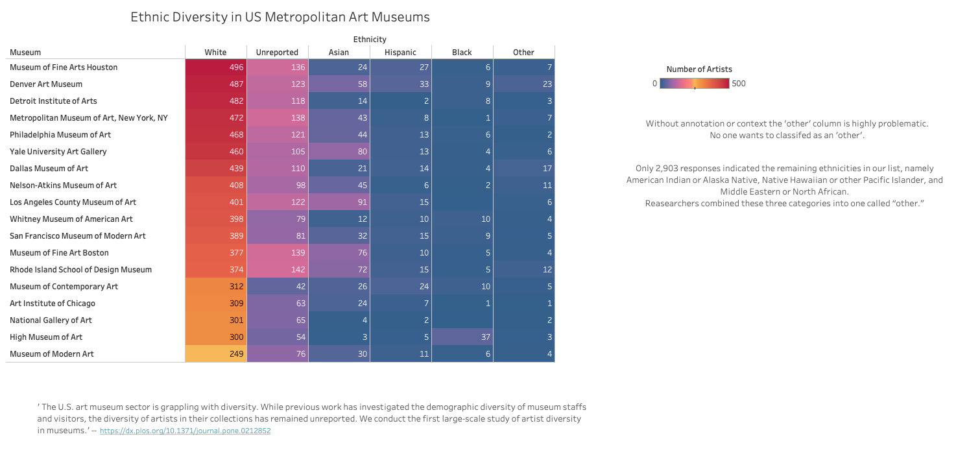Click the dashboard title about Ethnic Diversity
Viewport: 980px width, 454px height.
click(280, 18)
